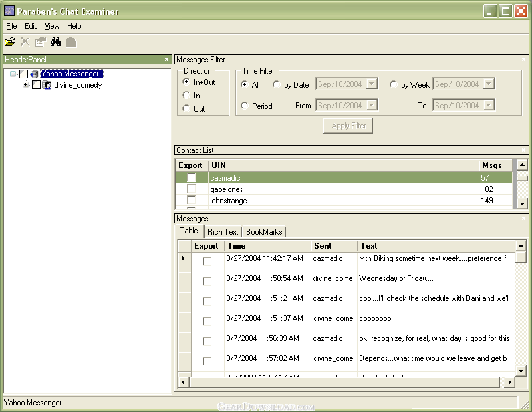
Task: Click Messages horizontal scrollbar left arrow
Action: [183, 382]
